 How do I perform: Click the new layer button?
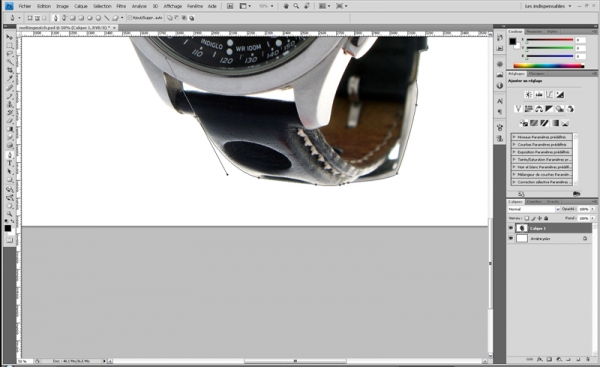point(578,359)
